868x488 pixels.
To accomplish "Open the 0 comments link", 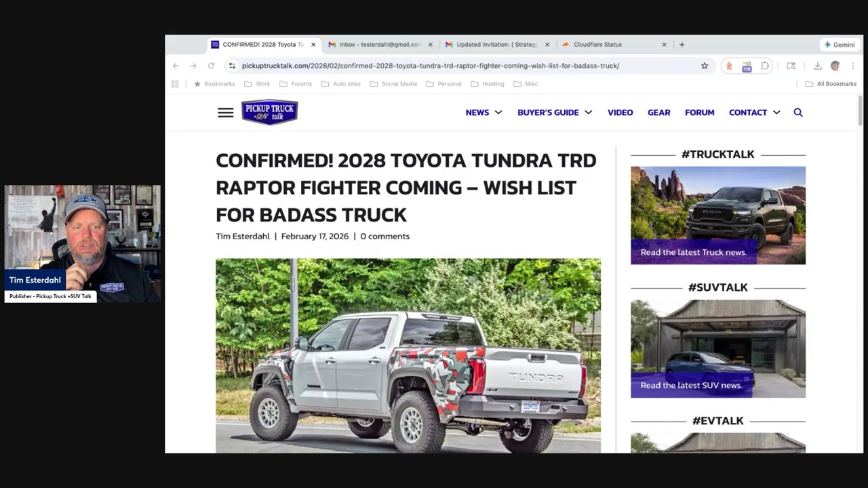I will (x=384, y=236).
